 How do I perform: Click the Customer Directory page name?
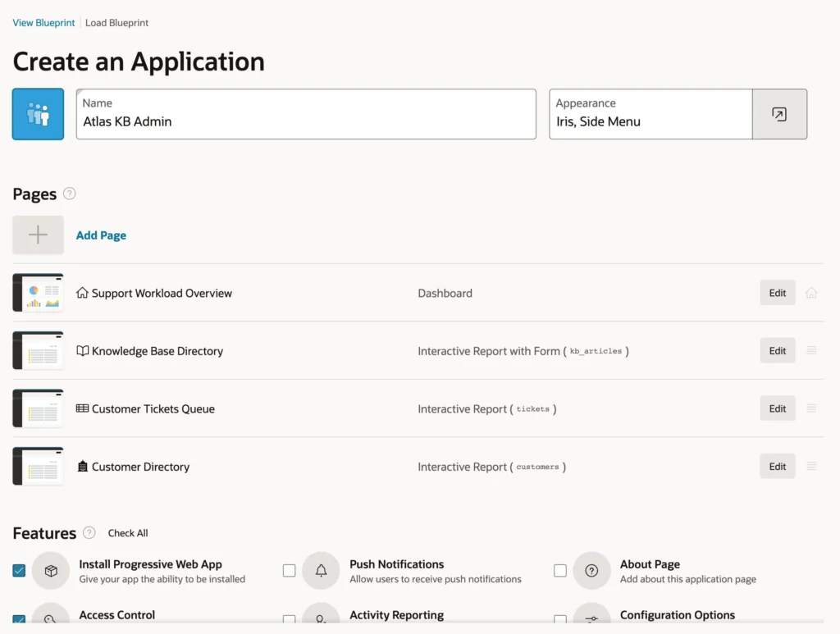[x=141, y=467]
